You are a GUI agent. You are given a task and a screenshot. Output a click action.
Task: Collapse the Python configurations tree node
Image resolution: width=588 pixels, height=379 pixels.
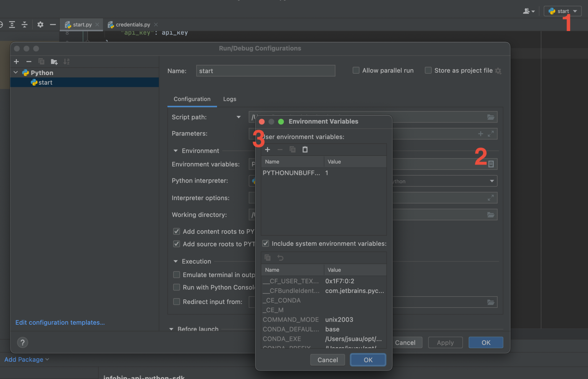point(16,72)
